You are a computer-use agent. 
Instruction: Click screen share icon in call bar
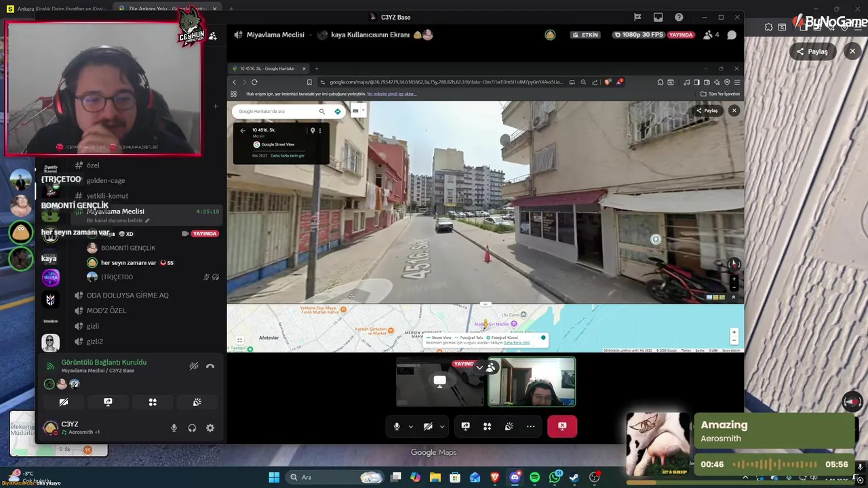pyautogui.click(x=465, y=426)
